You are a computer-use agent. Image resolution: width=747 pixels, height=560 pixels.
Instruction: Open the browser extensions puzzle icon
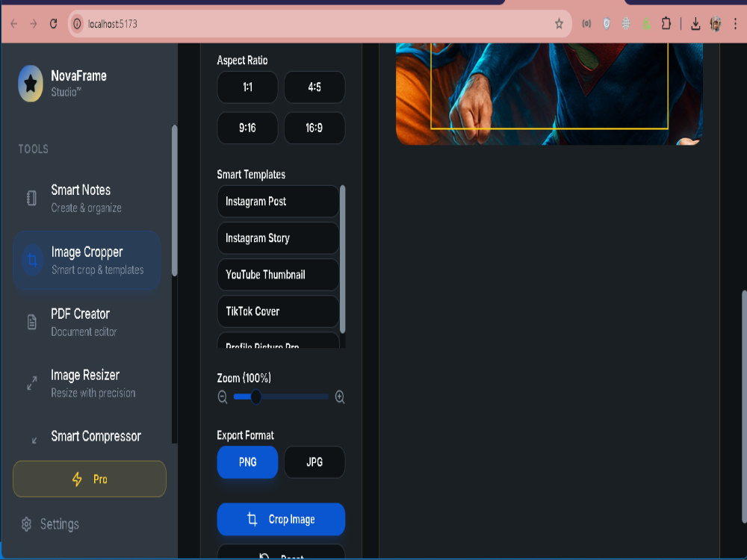pyautogui.click(x=666, y=24)
